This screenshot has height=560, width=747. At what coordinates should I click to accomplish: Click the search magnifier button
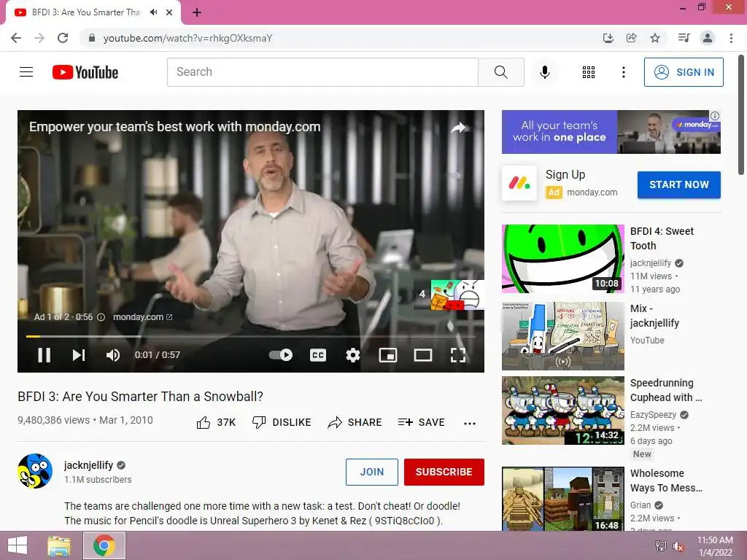500,72
